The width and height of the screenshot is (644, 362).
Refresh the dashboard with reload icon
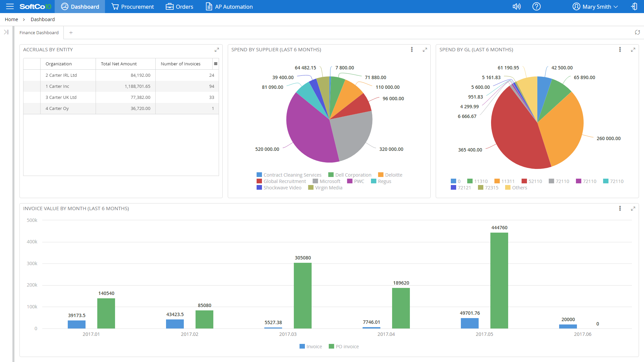(637, 33)
